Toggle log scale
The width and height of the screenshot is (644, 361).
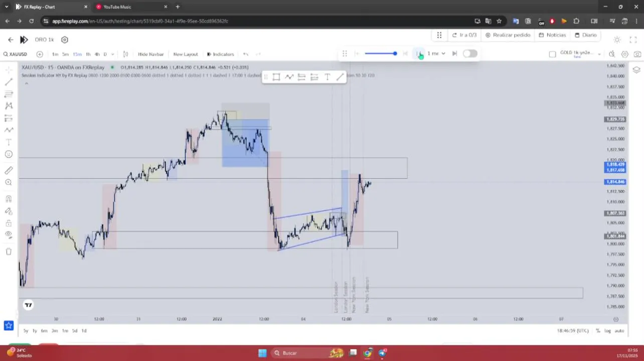(x=608, y=330)
